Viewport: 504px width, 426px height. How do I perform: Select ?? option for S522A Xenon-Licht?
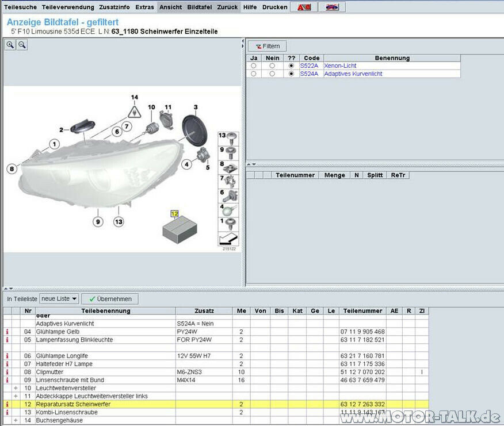click(291, 66)
